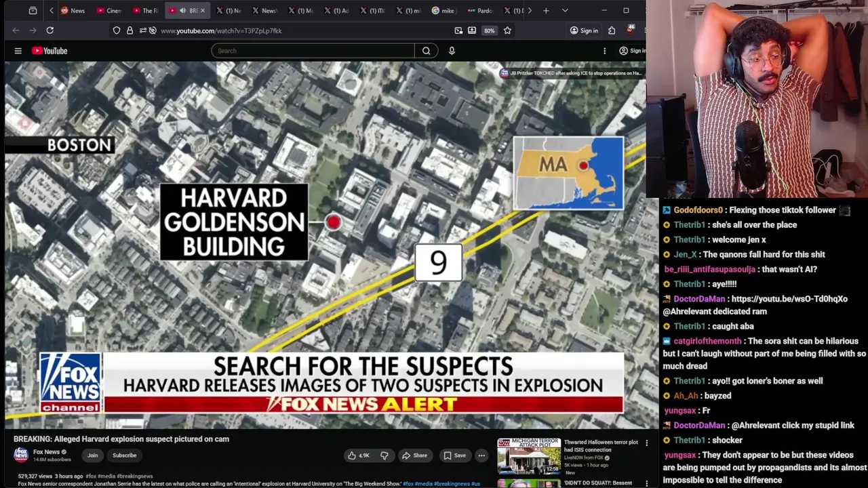Image resolution: width=868 pixels, height=488 pixels.
Task: Mute the playing BRE tab's audio
Action: (182, 10)
